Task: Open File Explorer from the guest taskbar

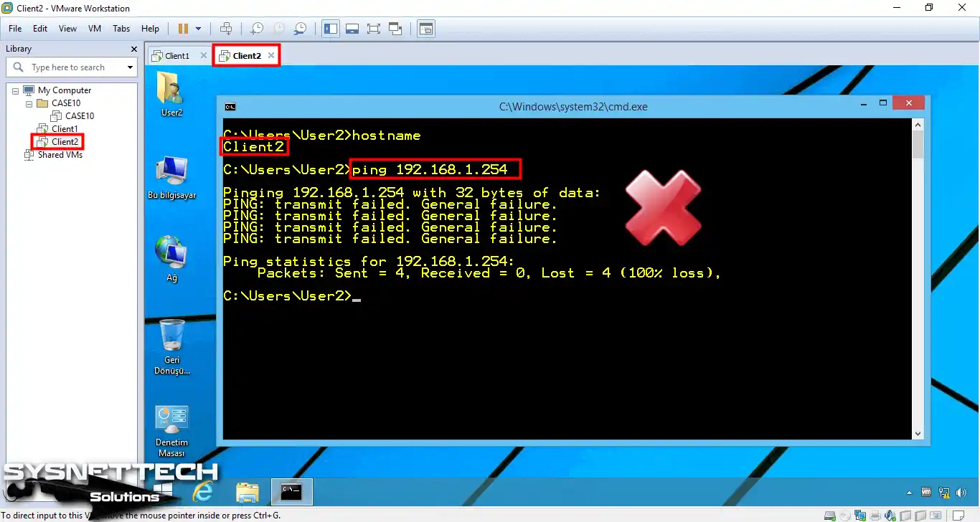Action: click(x=248, y=493)
